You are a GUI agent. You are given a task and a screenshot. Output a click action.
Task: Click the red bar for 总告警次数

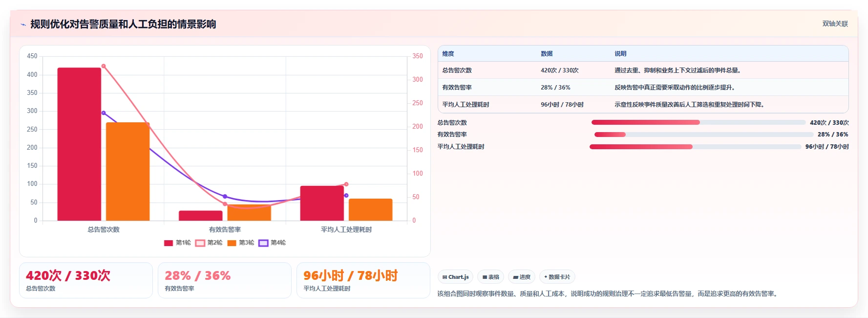[79, 144]
